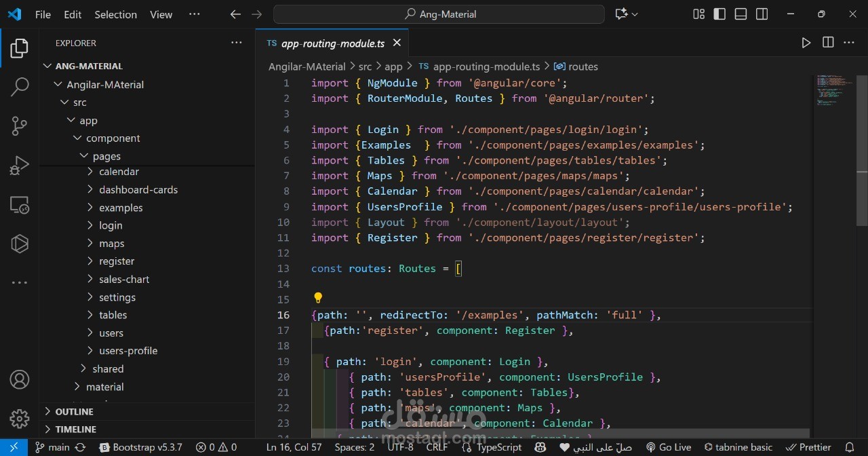
Task: Change indentation Spaces: 2
Action: pyautogui.click(x=355, y=447)
